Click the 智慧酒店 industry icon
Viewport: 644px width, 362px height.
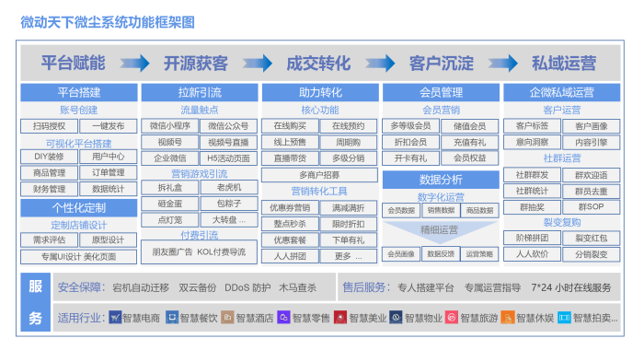tap(227, 318)
